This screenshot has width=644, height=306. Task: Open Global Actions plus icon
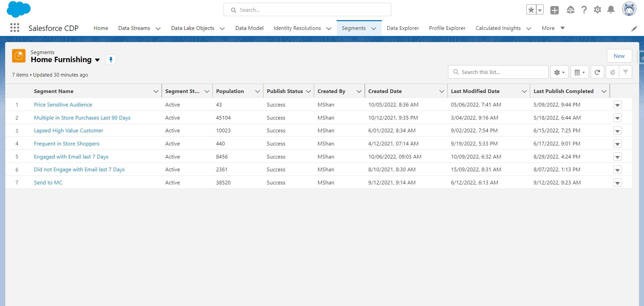[554, 10]
